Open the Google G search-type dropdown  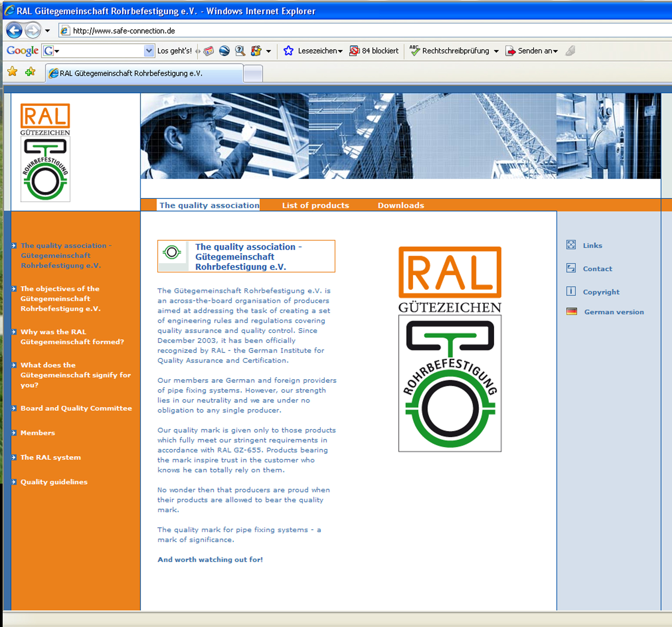[51, 51]
